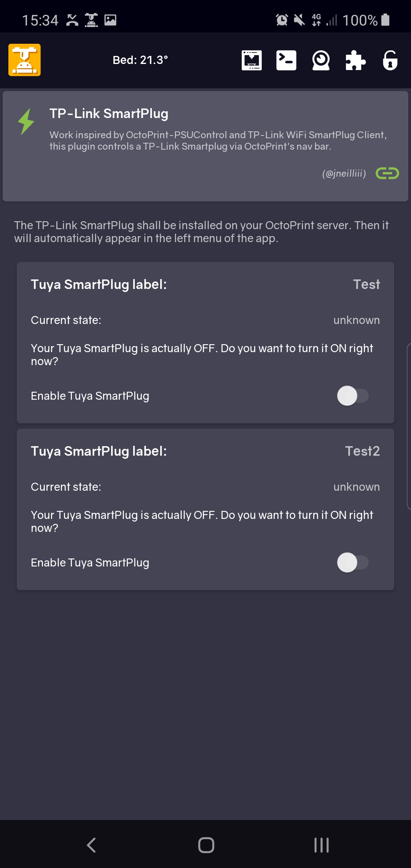Open the 3D printer control icon
This screenshot has width=411, height=868.
pyautogui.click(x=252, y=60)
